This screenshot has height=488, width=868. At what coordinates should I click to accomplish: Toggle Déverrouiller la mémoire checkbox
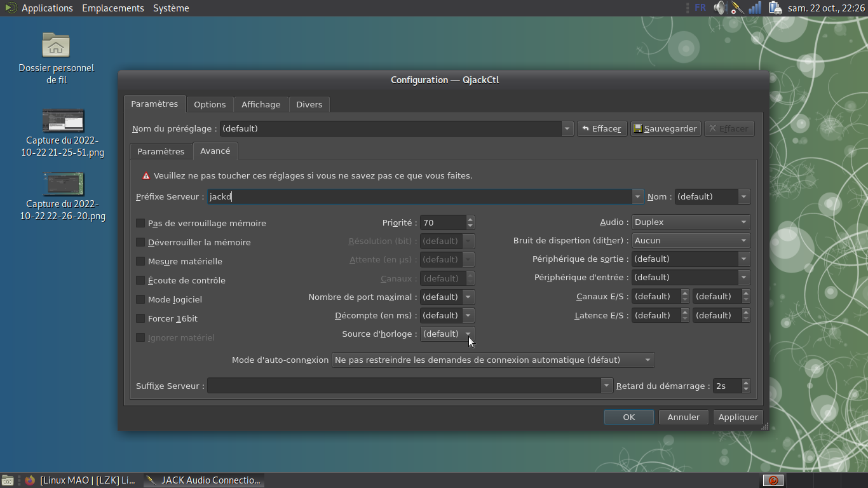(x=140, y=242)
